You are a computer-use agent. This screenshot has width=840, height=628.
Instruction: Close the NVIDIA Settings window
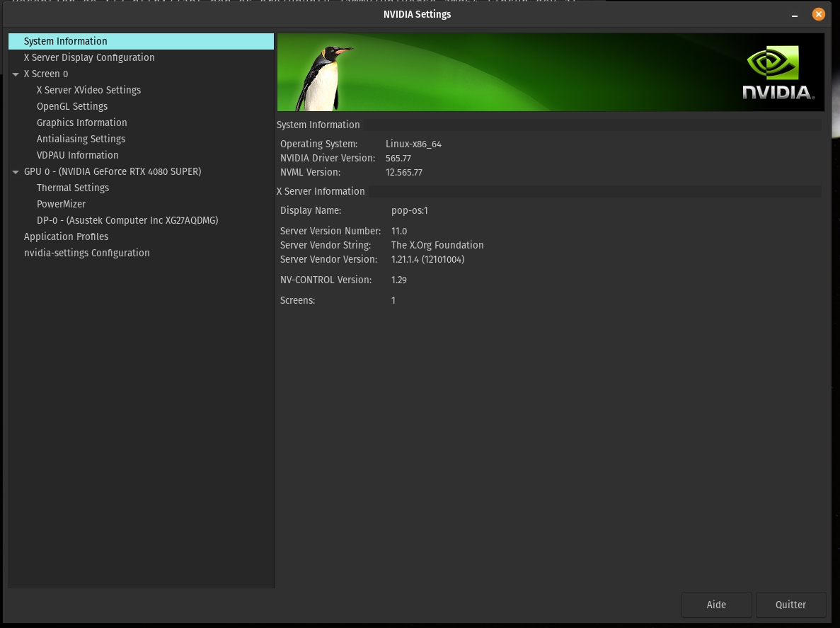click(819, 14)
